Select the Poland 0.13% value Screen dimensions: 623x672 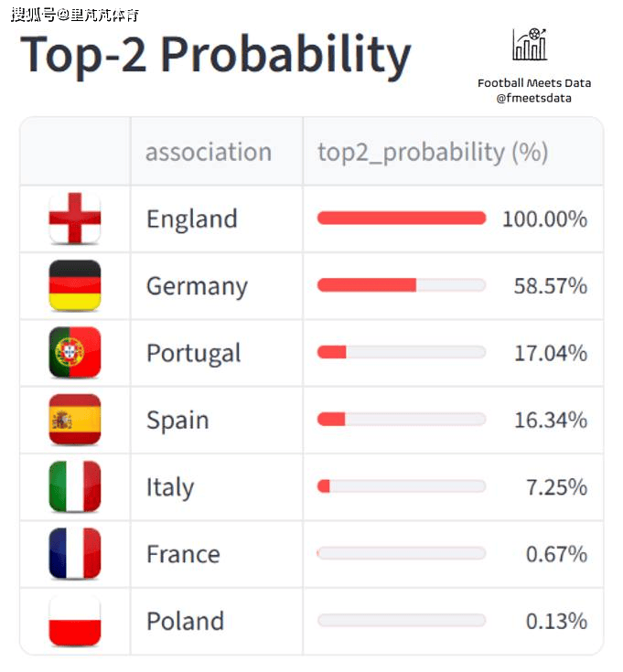pos(556,621)
